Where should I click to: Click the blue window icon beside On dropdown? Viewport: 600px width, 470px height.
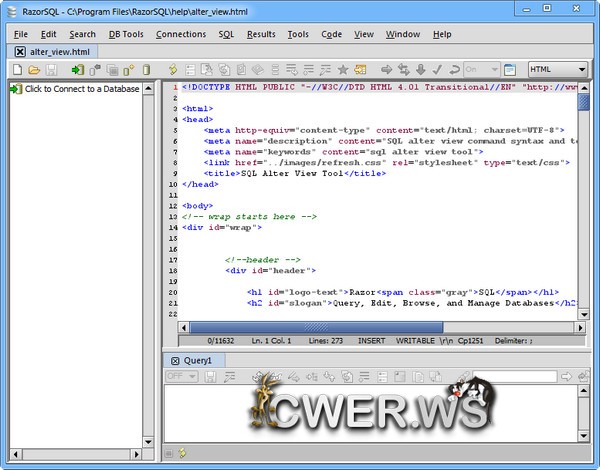(x=510, y=70)
